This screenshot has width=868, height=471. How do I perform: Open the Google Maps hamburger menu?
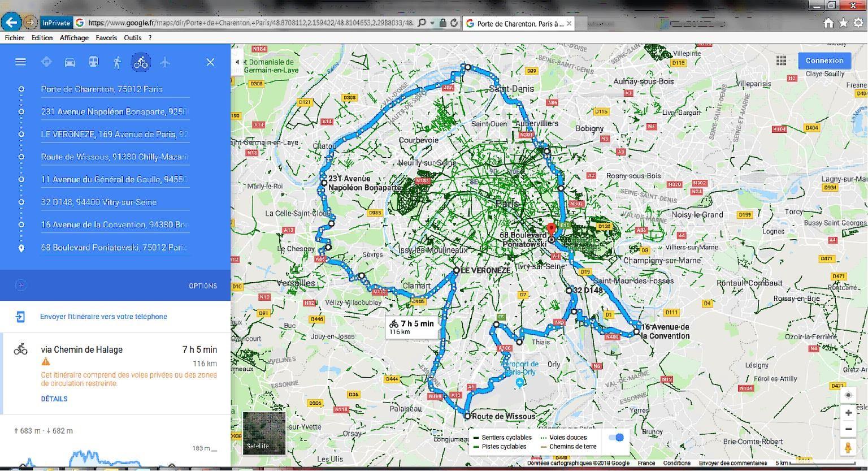click(x=20, y=62)
